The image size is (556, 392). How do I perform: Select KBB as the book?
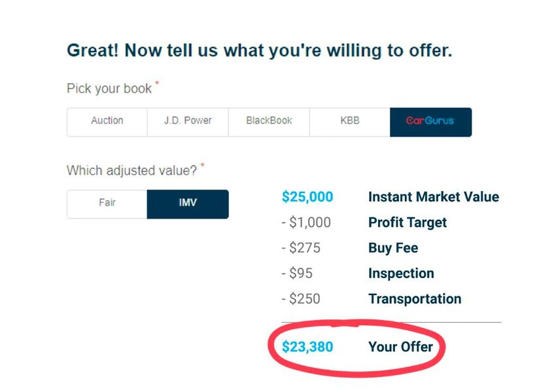[x=350, y=122]
